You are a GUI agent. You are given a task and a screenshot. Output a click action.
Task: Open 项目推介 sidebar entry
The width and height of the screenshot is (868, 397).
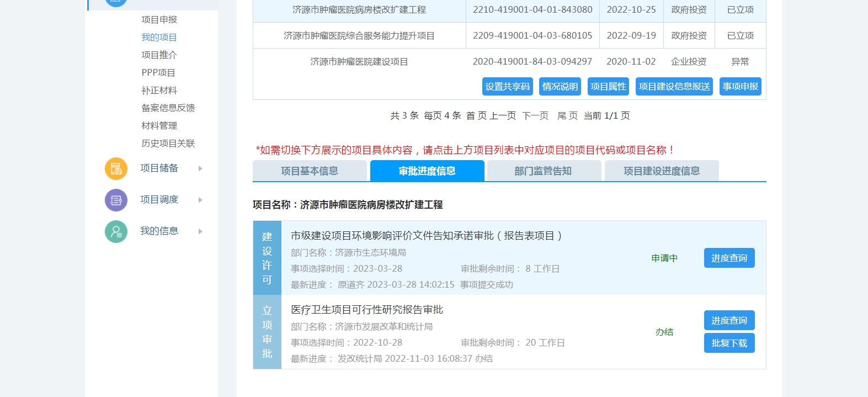tap(159, 55)
